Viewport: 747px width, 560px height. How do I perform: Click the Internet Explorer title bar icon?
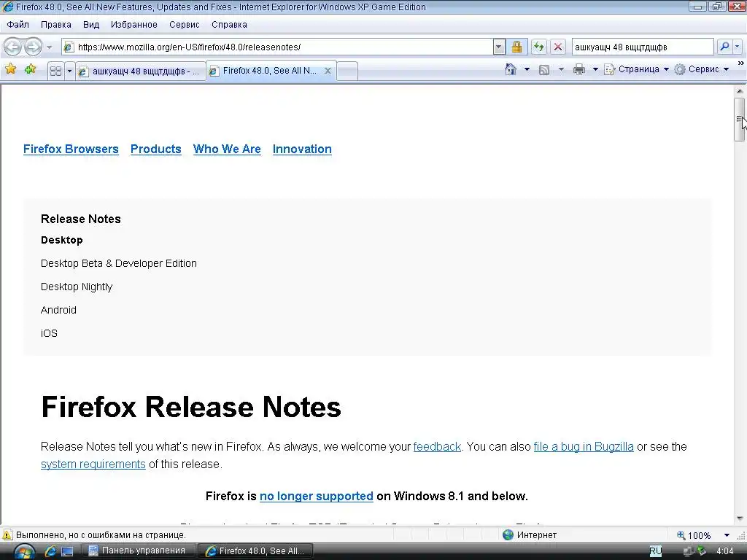coord(7,7)
